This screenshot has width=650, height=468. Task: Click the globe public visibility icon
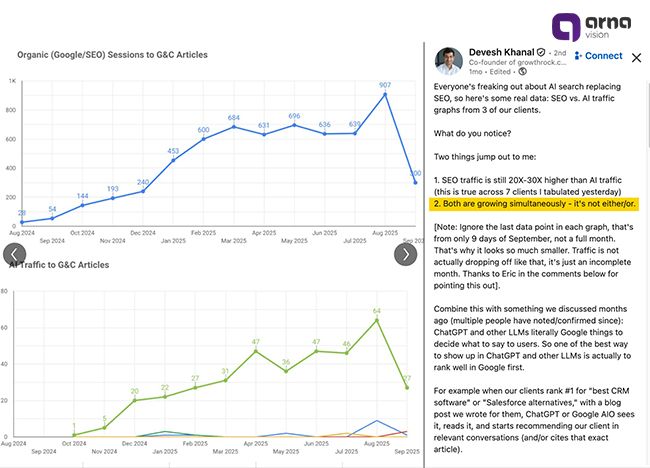(x=523, y=73)
